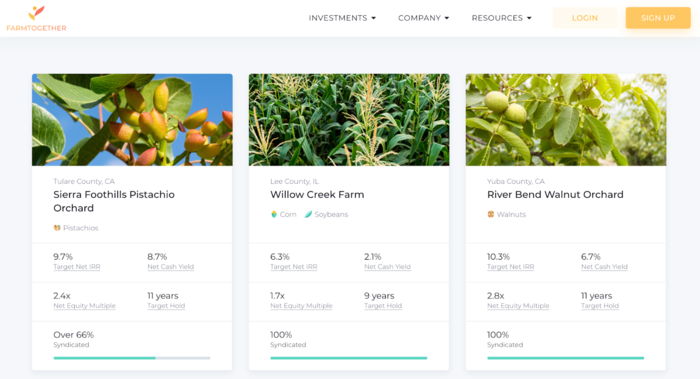Click the Over 66% syndicated text
700x379 pixels.
[x=73, y=335]
